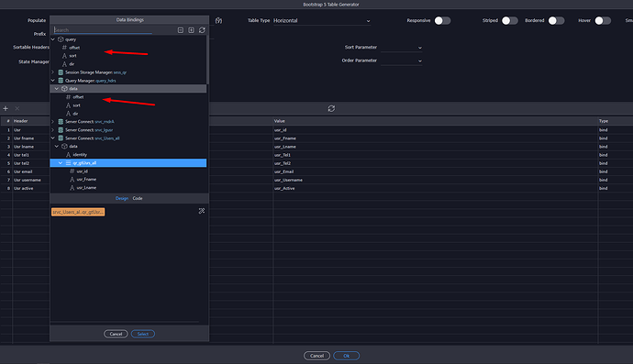This screenshot has width=633, height=364.
Task: Click the magic wand icon beside expression
Action: [202, 211]
